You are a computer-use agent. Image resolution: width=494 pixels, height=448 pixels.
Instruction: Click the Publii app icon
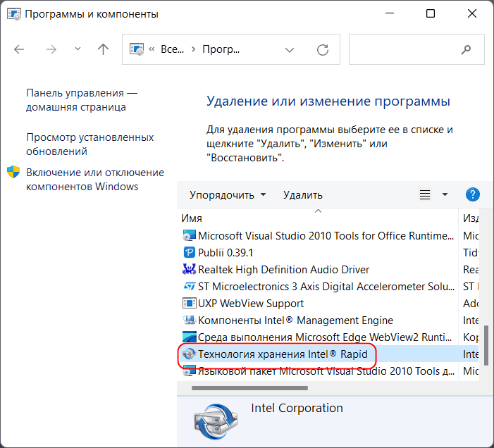point(190,252)
